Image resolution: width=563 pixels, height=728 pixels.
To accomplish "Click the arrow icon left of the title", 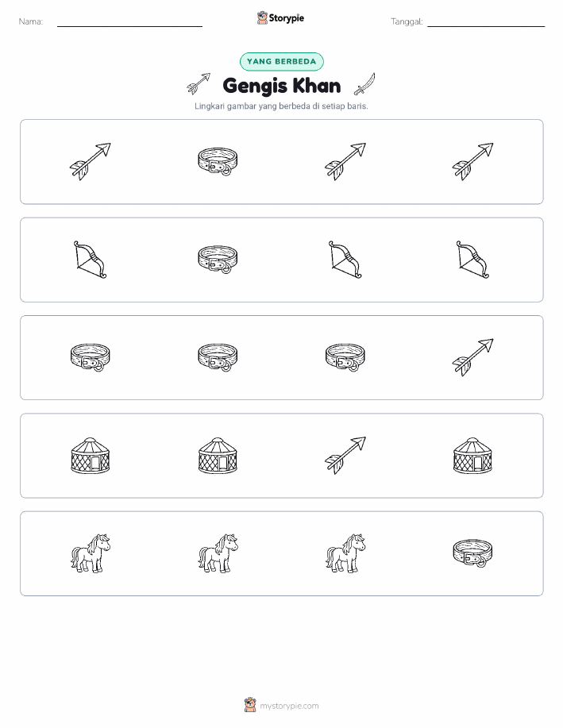I will [x=199, y=84].
